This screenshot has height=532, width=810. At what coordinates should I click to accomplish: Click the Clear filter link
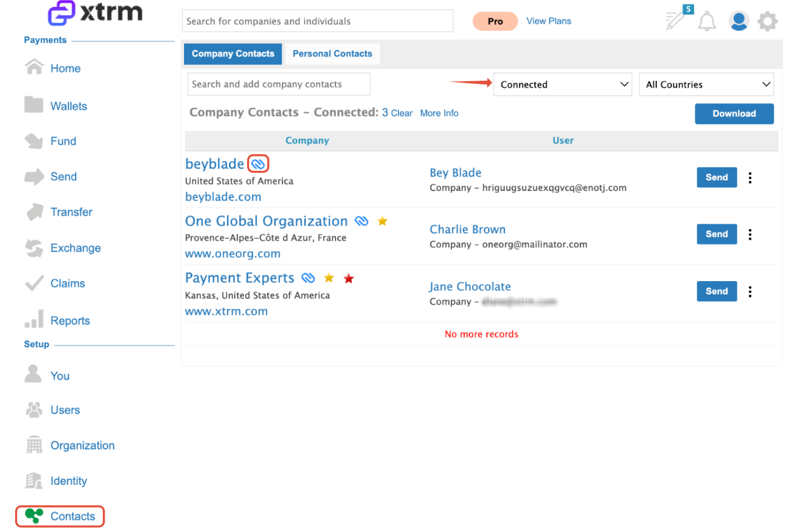tap(402, 113)
